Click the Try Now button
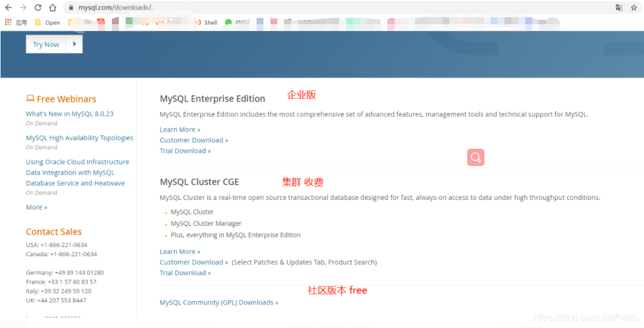 pyautogui.click(x=45, y=44)
